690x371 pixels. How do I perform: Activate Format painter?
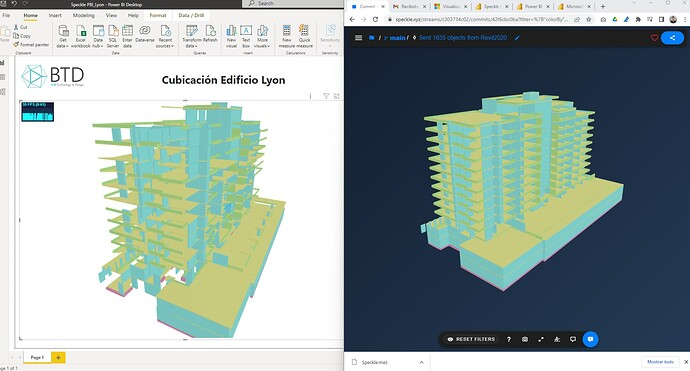pos(31,44)
